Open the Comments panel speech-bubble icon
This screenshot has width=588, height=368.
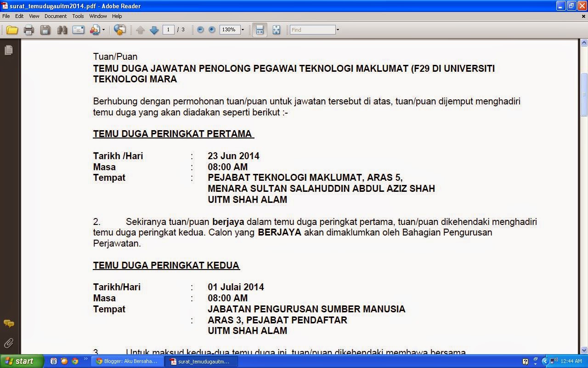[x=9, y=324]
